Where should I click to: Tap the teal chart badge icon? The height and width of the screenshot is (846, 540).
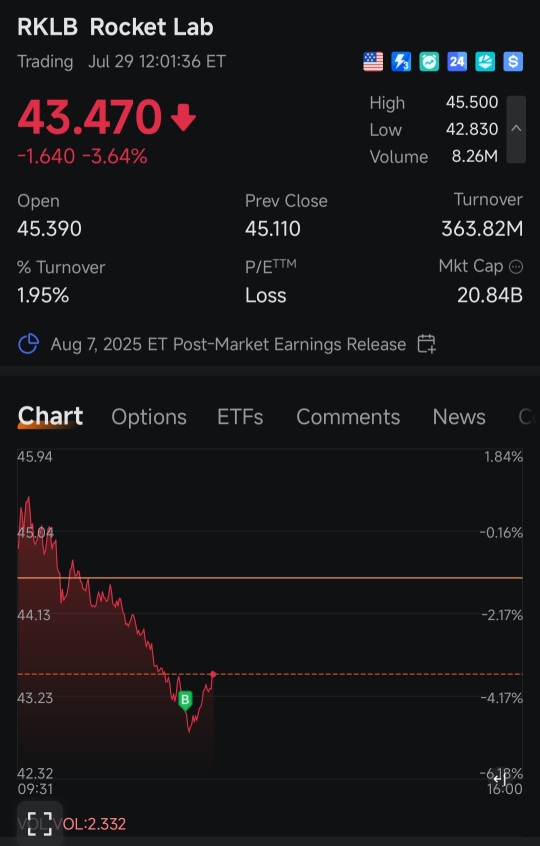click(485, 62)
